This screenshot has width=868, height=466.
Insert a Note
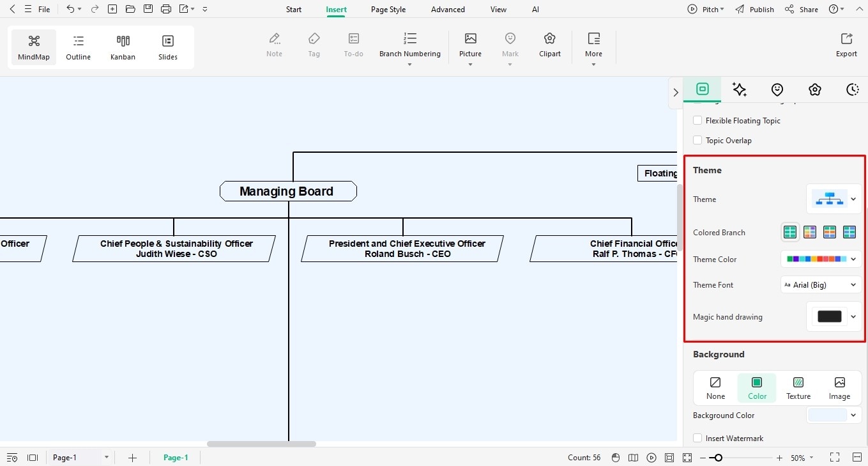coord(275,45)
